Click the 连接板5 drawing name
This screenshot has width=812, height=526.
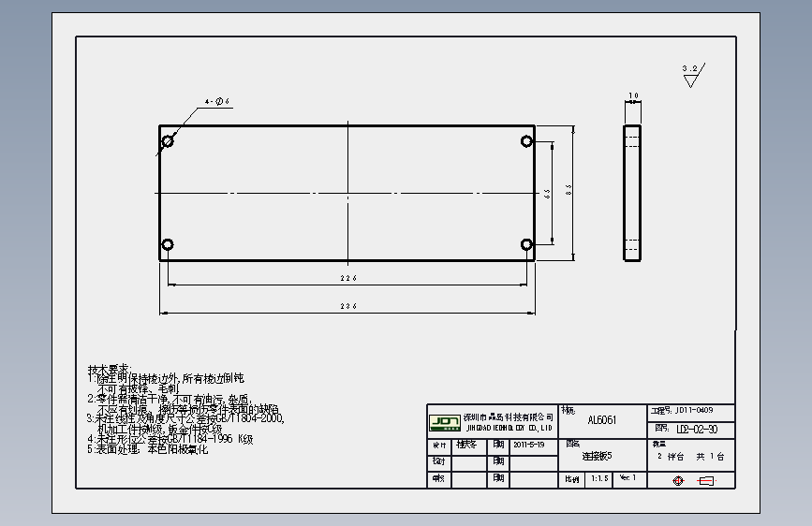click(597, 456)
